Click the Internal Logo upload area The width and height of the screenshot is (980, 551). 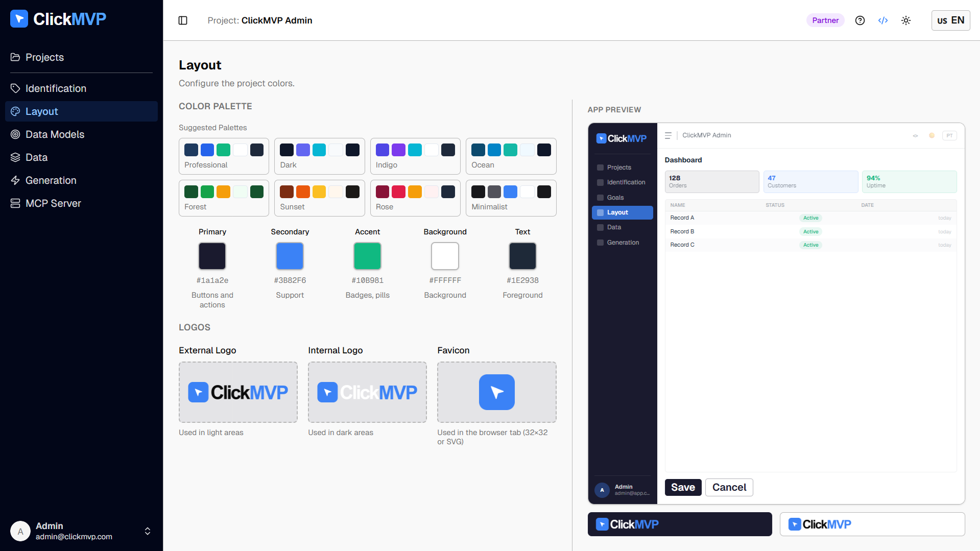tap(367, 392)
